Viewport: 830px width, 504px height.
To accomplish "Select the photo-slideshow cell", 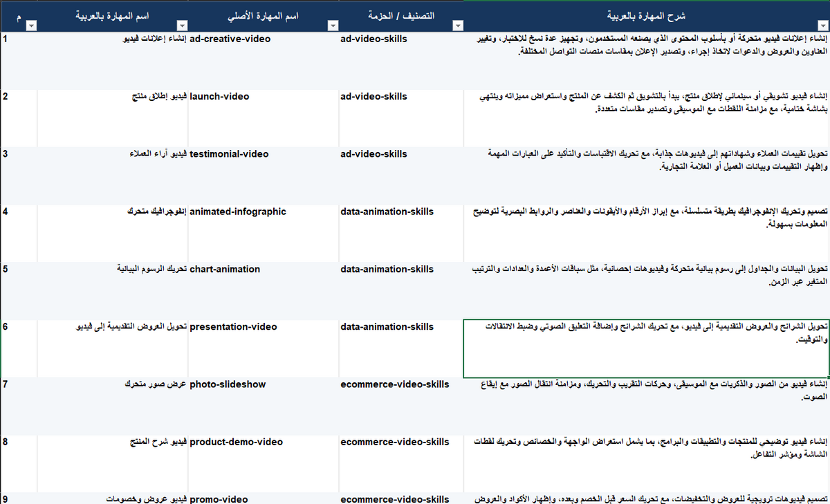I will click(262, 406).
